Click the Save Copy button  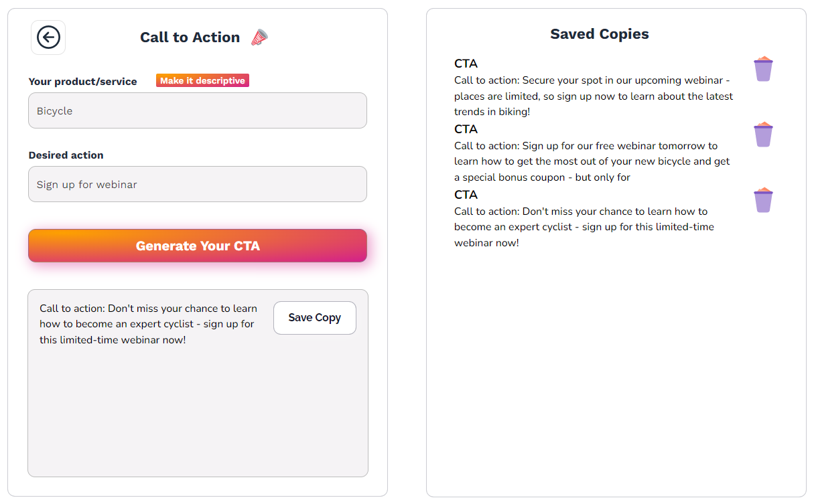point(314,317)
